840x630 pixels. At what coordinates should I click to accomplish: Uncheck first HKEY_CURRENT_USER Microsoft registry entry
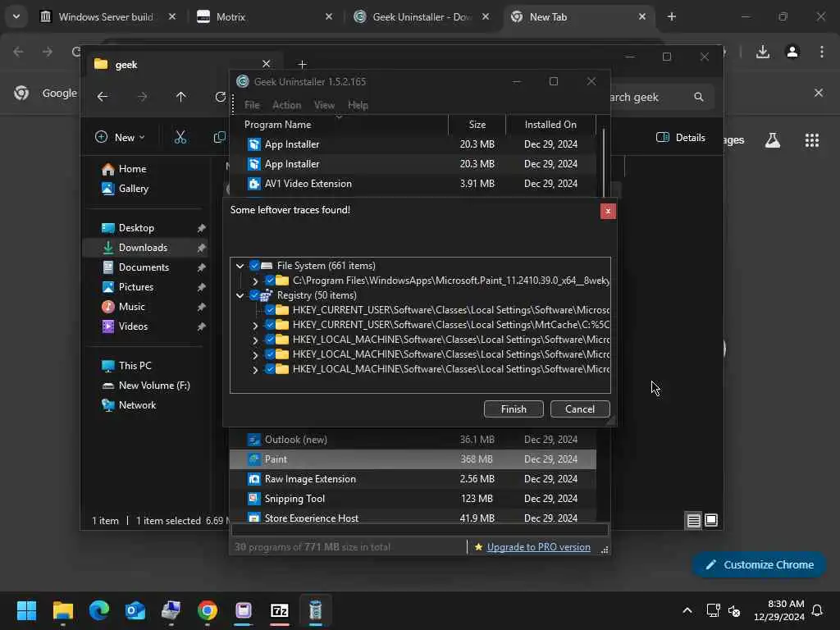[x=269, y=309]
